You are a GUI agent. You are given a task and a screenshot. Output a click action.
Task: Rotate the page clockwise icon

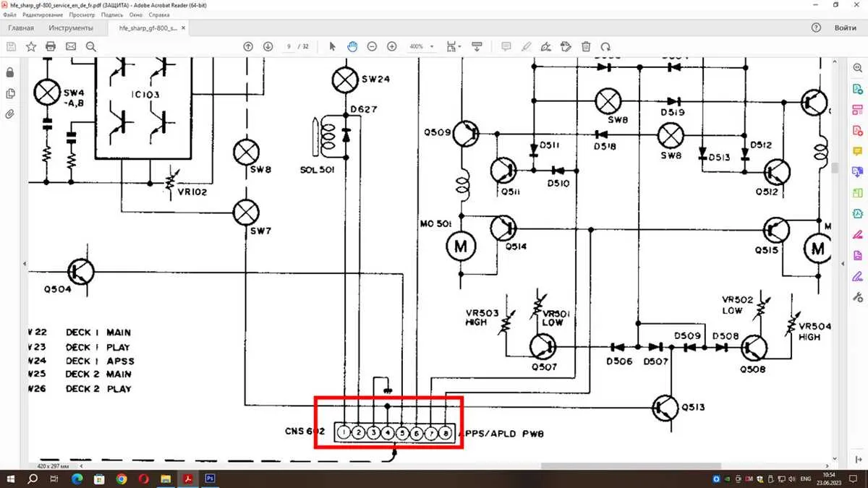coord(606,46)
